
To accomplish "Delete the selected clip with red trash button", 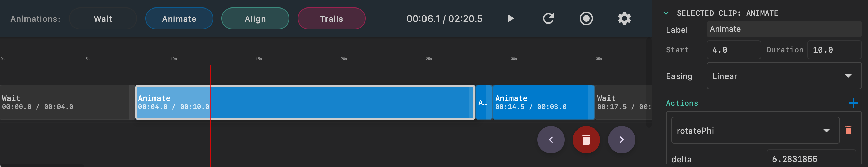I will coord(586,140).
